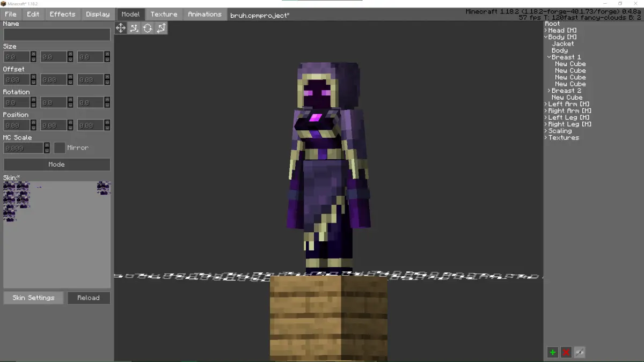Toggle the Mirror checkbox
644x362 pixels.
coord(60,147)
